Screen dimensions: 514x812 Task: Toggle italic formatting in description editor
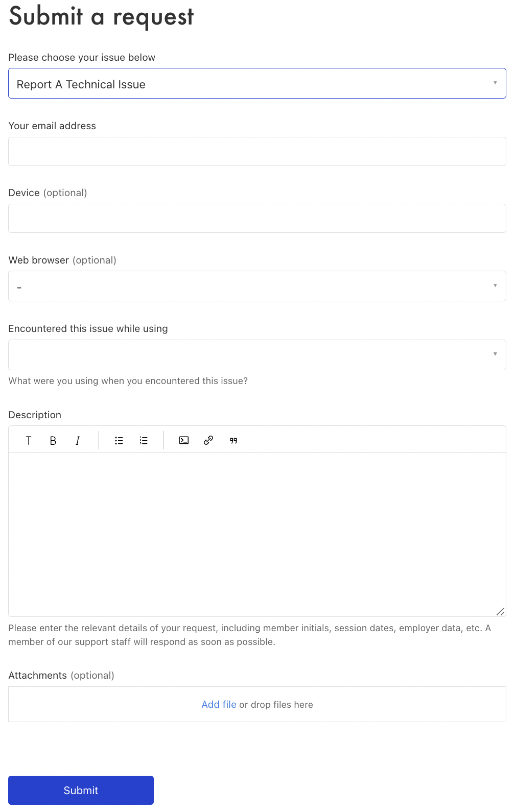click(x=78, y=441)
